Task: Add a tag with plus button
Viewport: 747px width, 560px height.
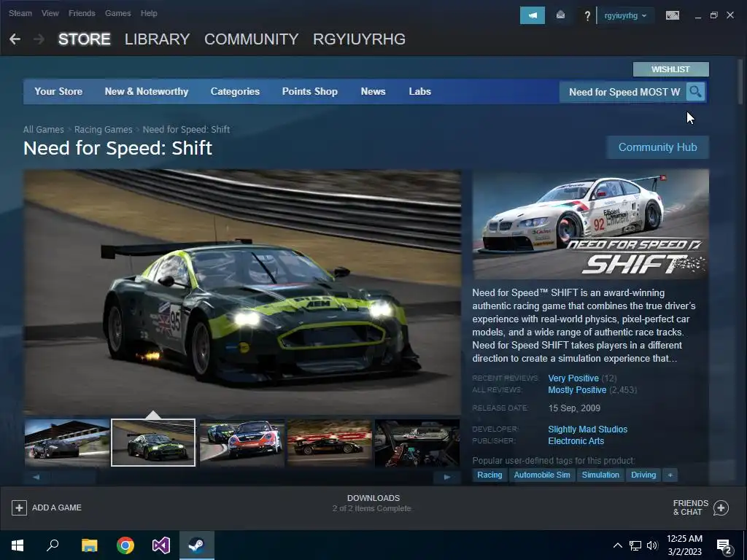Action: click(x=670, y=475)
